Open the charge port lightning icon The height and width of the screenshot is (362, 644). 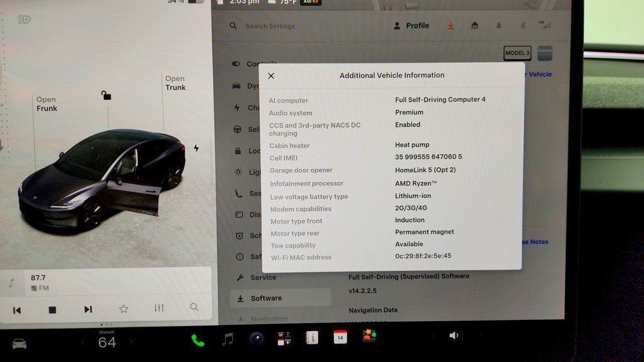pyautogui.click(x=196, y=148)
